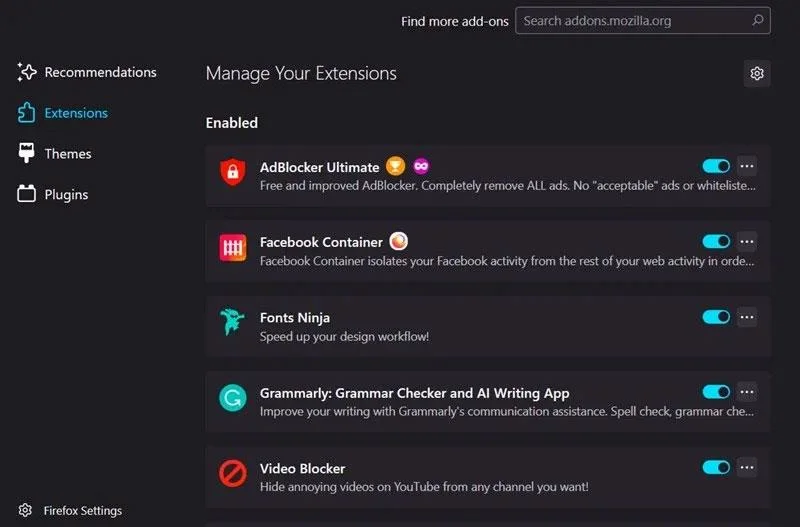Viewport: 800px width, 527px height.
Task: Toggle off the Fonts Ninja extension
Action: (x=716, y=317)
